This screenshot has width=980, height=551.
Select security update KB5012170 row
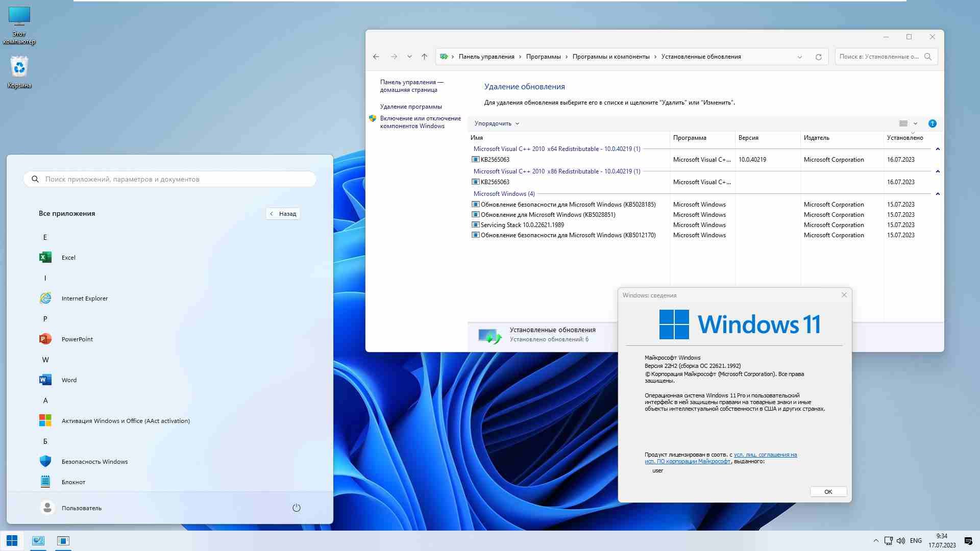coord(704,235)
